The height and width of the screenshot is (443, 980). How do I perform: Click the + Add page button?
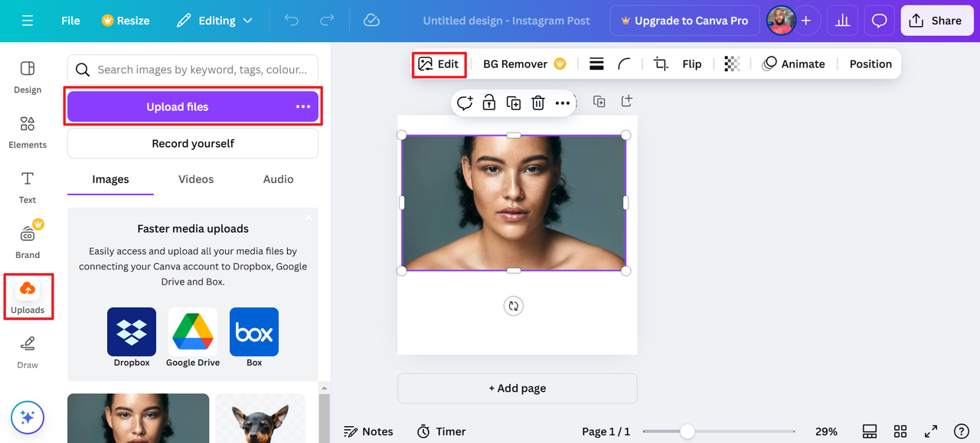pos(518,389)
